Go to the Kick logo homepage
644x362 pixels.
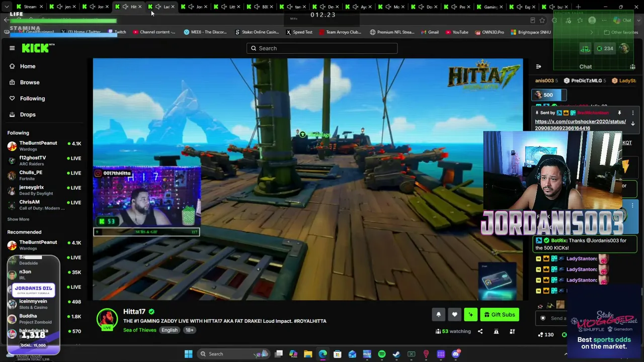[38, 48]
